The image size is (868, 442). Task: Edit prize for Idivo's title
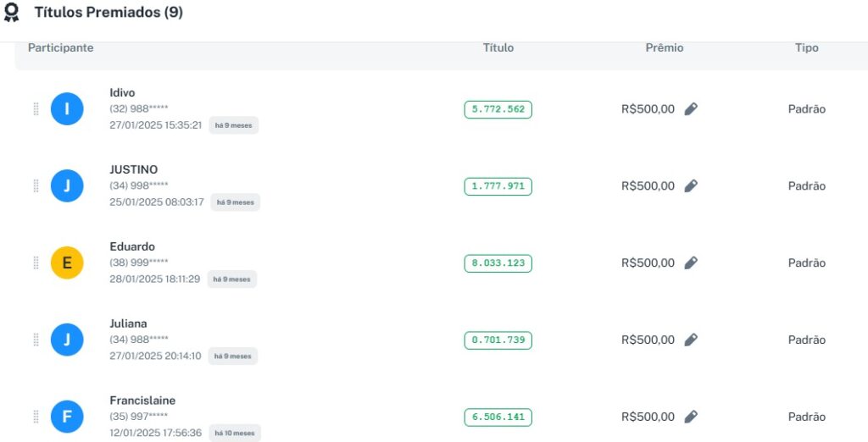(x=691, y=109)
